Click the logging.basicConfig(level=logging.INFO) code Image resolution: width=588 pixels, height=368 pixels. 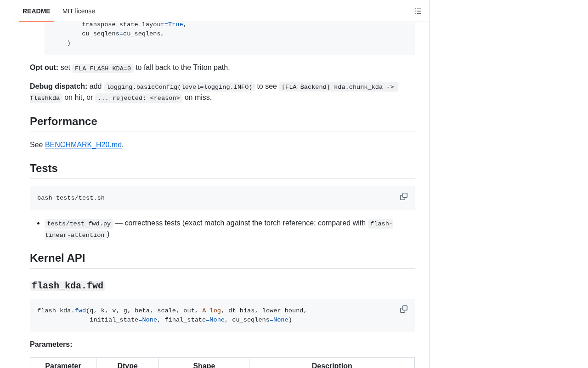(x=179, y=87)
